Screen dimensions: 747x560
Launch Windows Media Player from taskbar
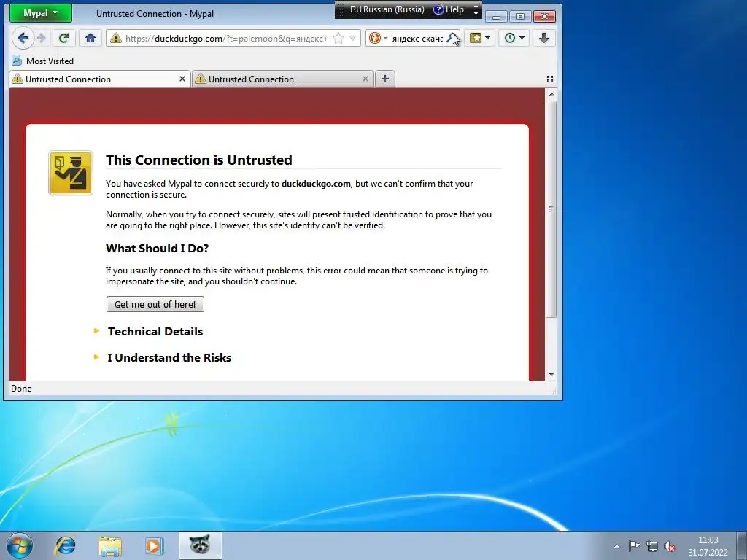154,545
